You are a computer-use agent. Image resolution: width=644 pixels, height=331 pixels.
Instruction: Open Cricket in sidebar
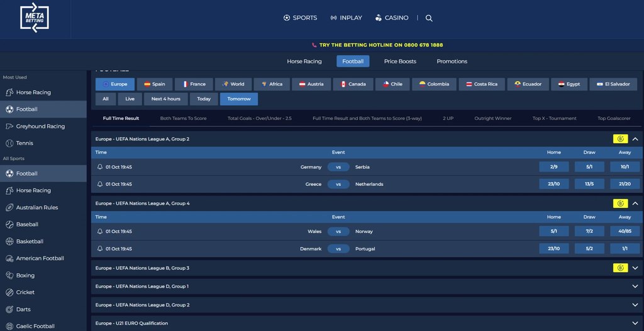click(43, 293)
